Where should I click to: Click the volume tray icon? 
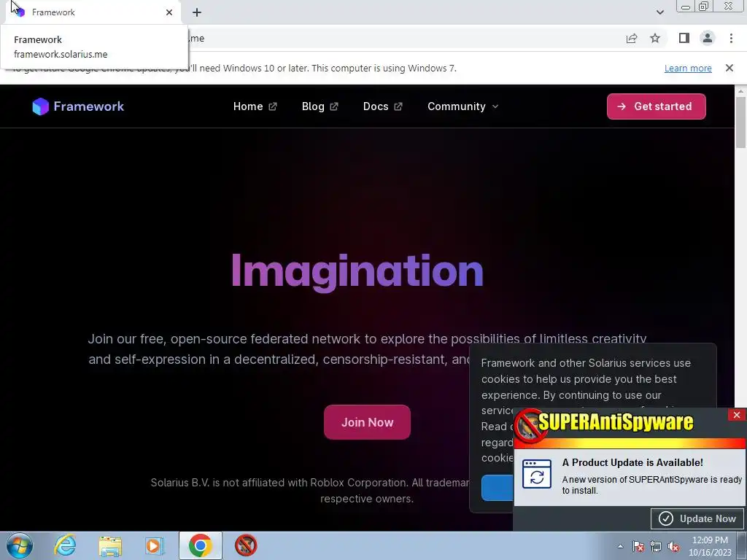click(x=673, y=546)
